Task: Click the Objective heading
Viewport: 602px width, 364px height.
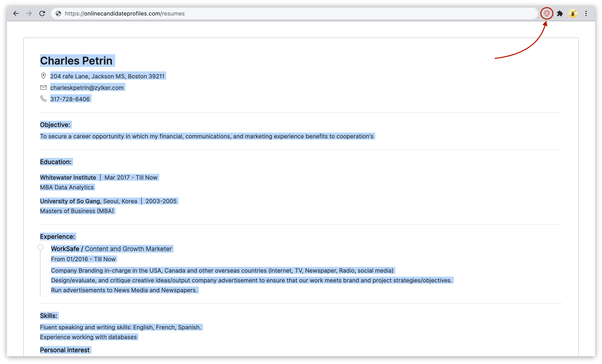Action: click(x=55, y=125)
